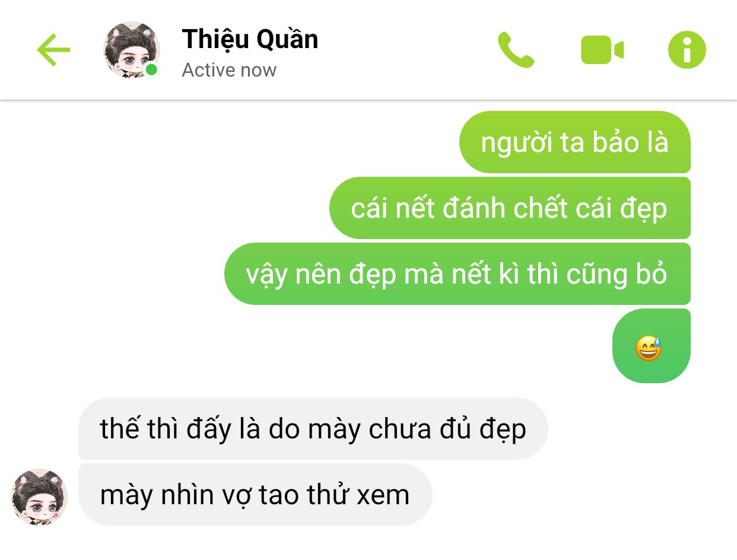Select the "cái nết đánh chết cái đẹp" message
The width and height of the screenshot is (737, 560).
[510, 208]
